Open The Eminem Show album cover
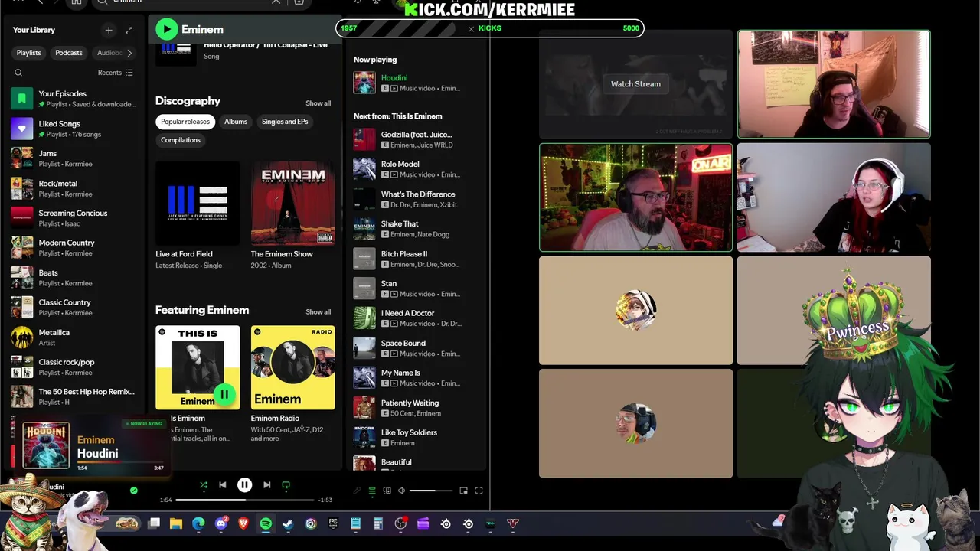980x551 pixels. coord(292,203)
